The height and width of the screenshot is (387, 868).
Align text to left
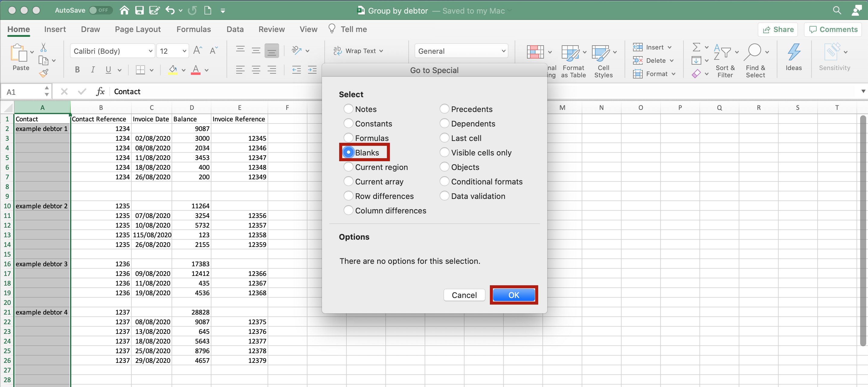240,70
